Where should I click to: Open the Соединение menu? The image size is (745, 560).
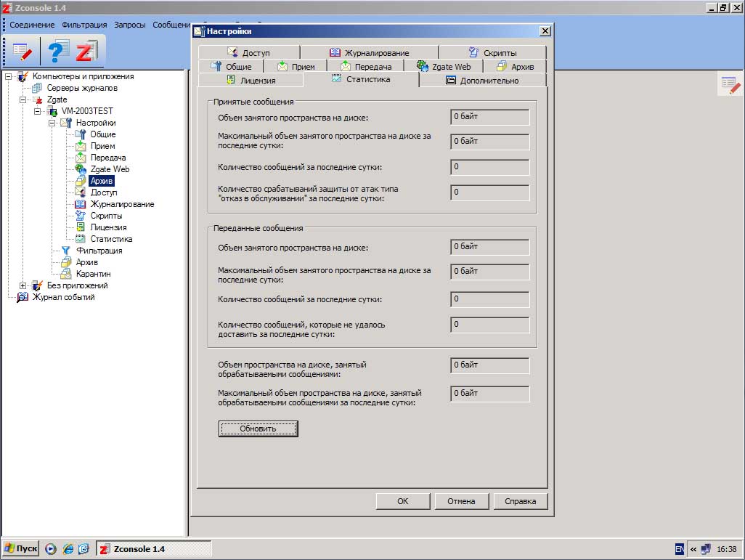[x=32, y=25]
